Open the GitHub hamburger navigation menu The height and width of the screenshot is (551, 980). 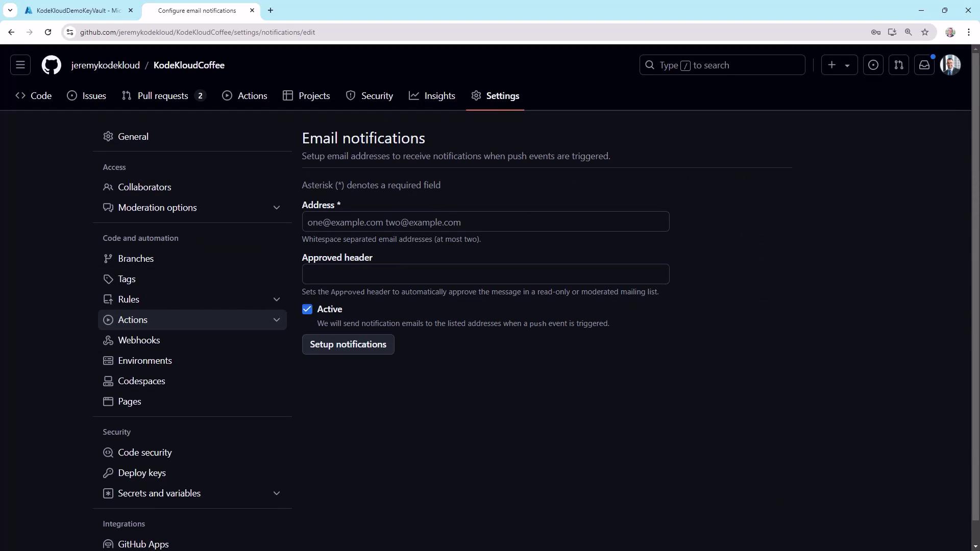tap(20, 65)
